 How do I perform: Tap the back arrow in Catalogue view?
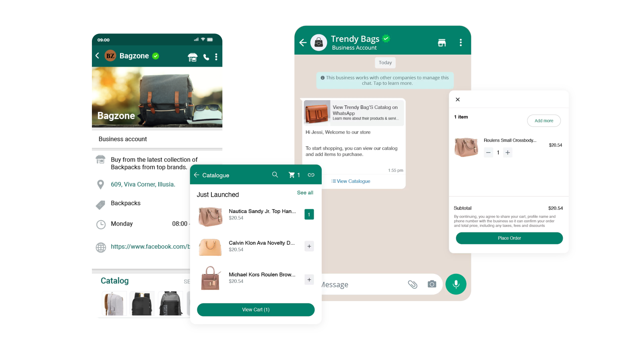pyautogui.click(x=197, y=175)
